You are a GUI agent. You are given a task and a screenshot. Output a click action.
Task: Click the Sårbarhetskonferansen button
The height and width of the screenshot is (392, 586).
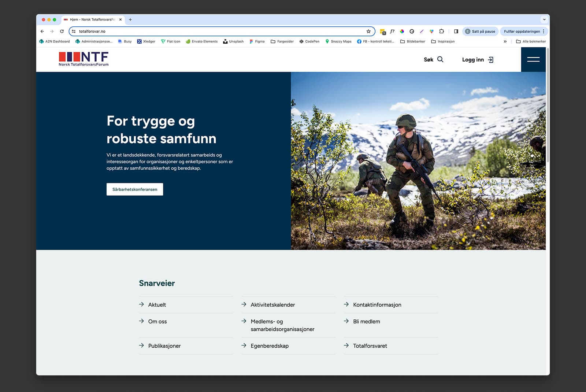tap(135, 189)
